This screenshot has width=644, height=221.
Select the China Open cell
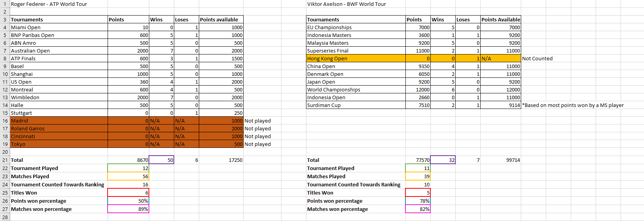[x=356, y=66]
